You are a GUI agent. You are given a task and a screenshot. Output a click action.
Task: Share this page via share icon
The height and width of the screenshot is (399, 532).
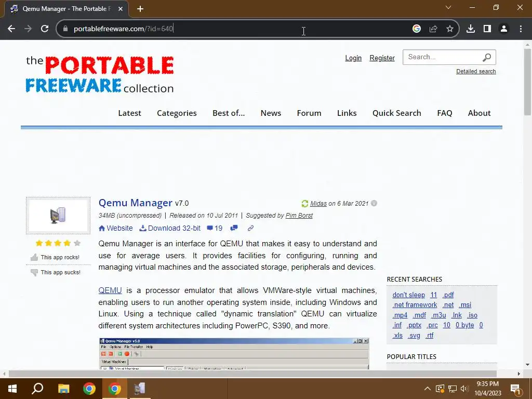click(x=433, y=29)
